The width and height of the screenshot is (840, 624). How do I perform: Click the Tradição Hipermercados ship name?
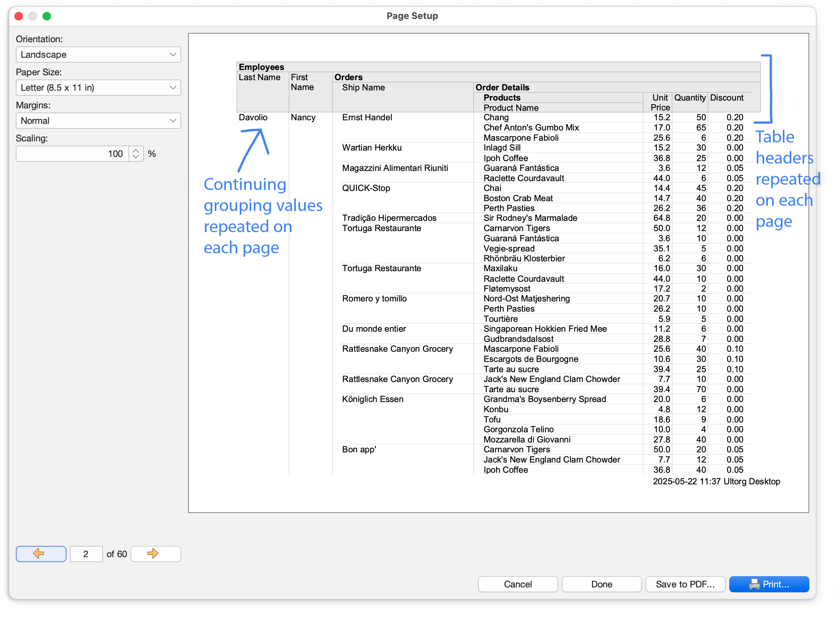(389, 218)
